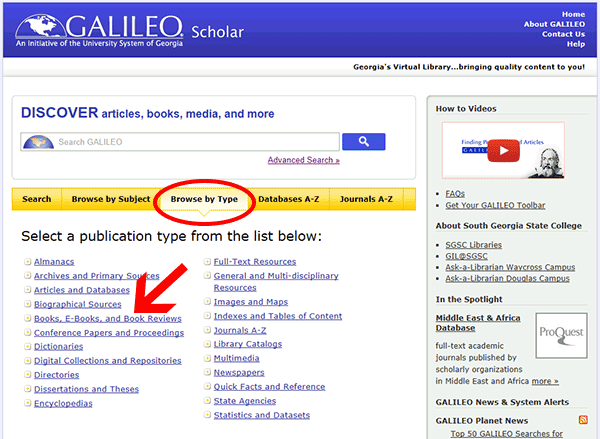Click the bullet icon next to Newspapers
Image resolution: width=600 pixels, height=439 pixels.
pos(207,372)
